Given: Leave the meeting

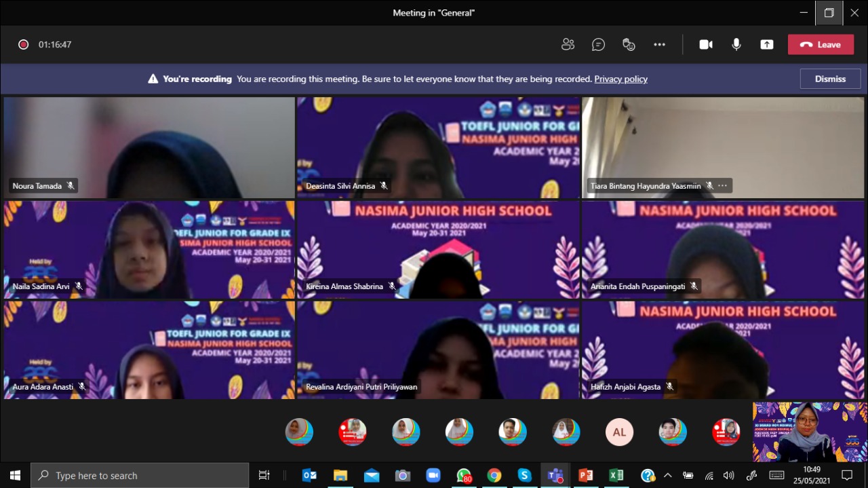Looking at the screenshot, I should [x=821, y=45].
